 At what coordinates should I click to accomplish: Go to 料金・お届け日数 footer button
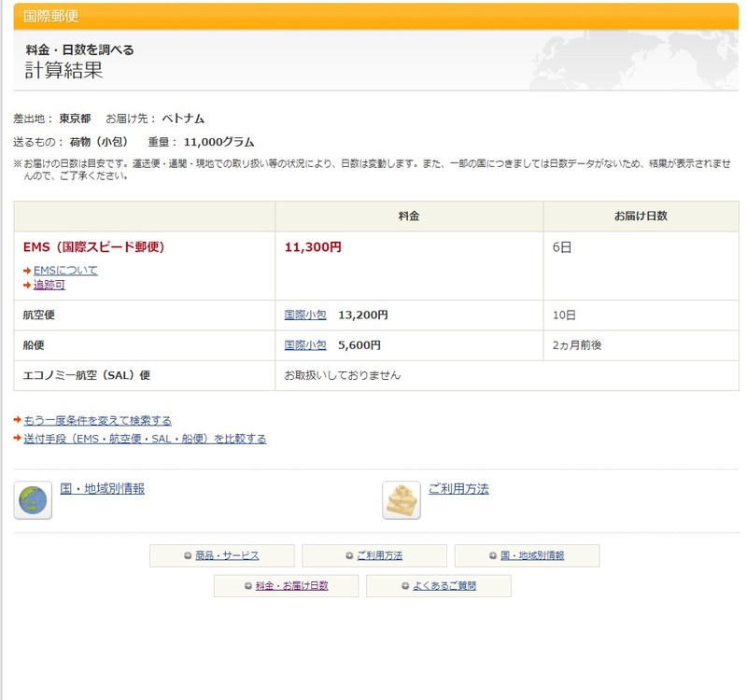click(286, 586)
